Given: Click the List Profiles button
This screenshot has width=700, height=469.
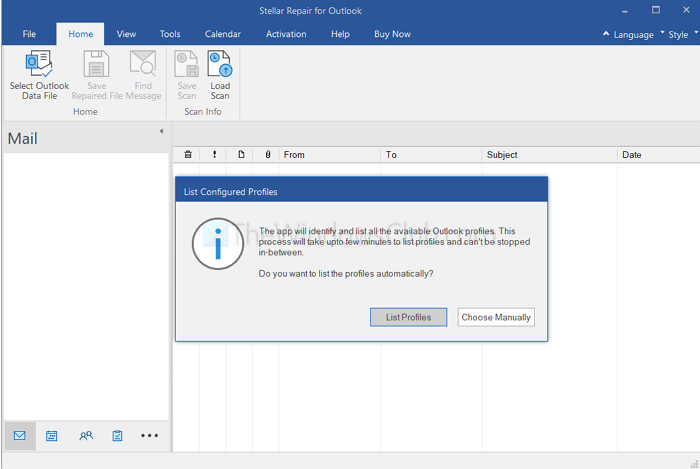Looking at the screenshot, I should click(408, 317).
